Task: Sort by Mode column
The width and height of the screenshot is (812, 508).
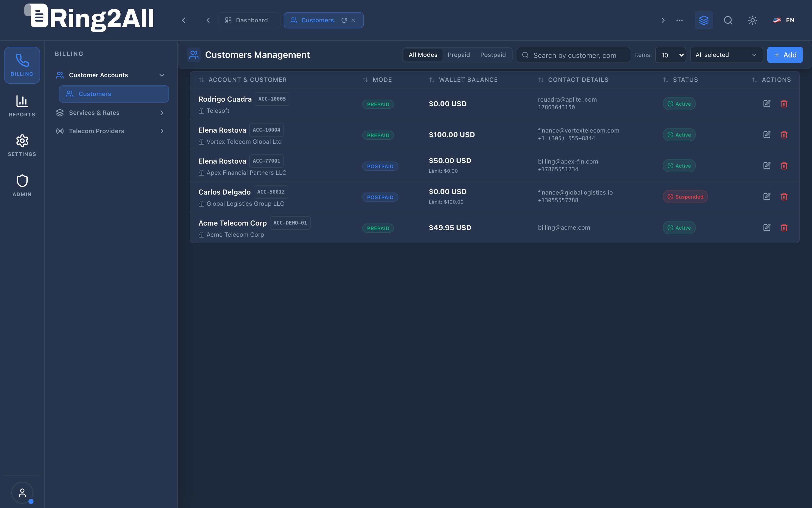Action: coord(377,80)
